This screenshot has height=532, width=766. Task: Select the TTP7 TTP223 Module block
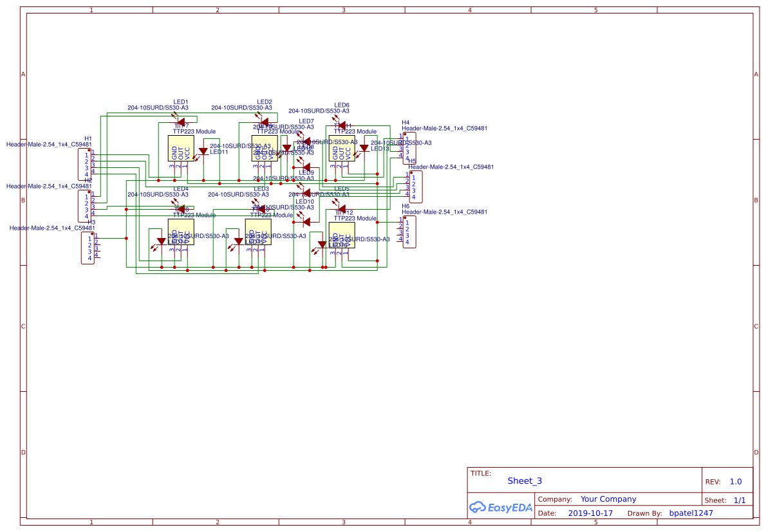click(182, 149)
